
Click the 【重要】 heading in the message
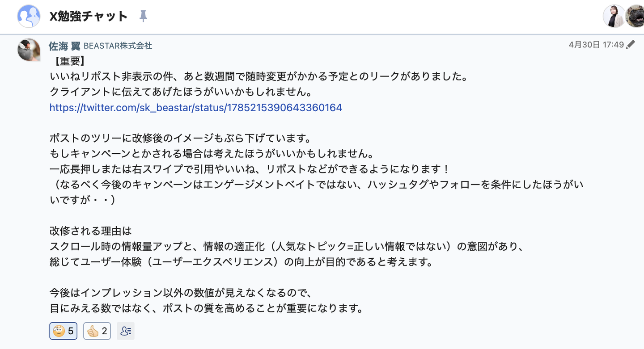click(68, 61)
